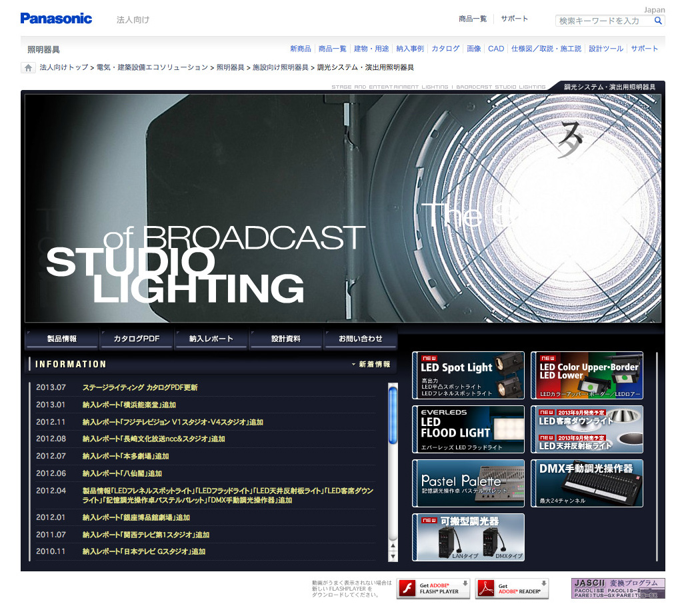This screenshot has height=616, width=686.
Task: Open the Pastel Palette product banner
Action: [x=468, y=483]
